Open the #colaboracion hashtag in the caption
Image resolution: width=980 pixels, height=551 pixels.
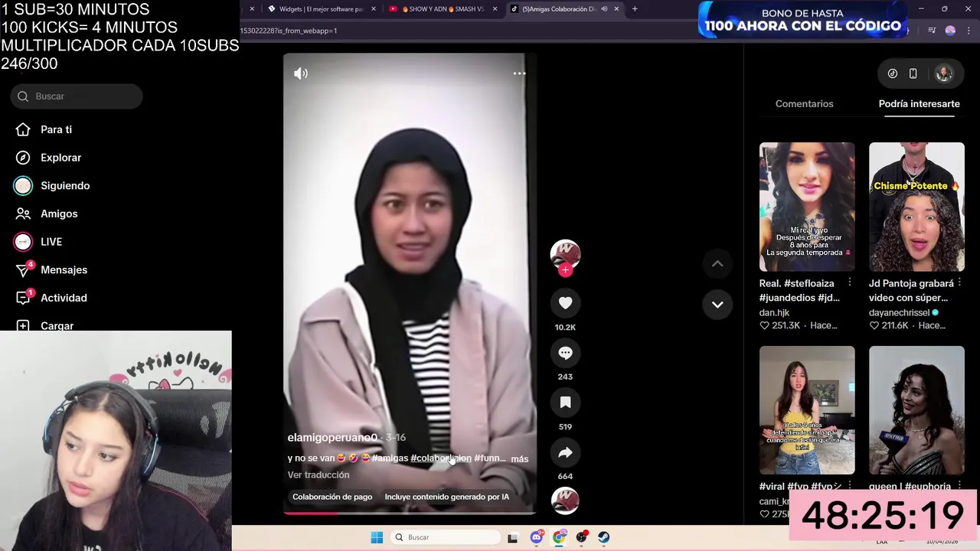point(441,458)
